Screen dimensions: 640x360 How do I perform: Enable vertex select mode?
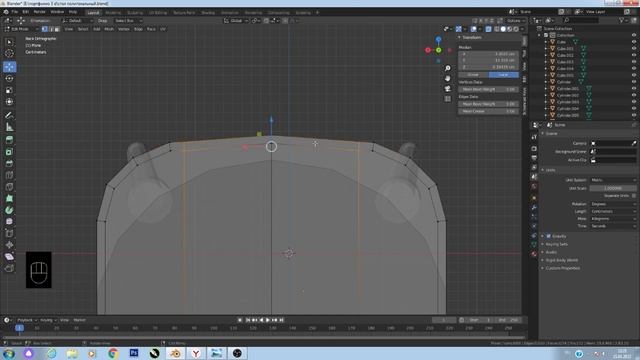[x=44, y=29]
